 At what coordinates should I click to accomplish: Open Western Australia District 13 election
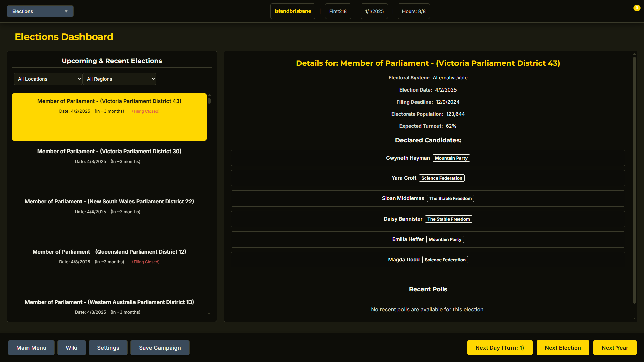[x=109, y=306]
